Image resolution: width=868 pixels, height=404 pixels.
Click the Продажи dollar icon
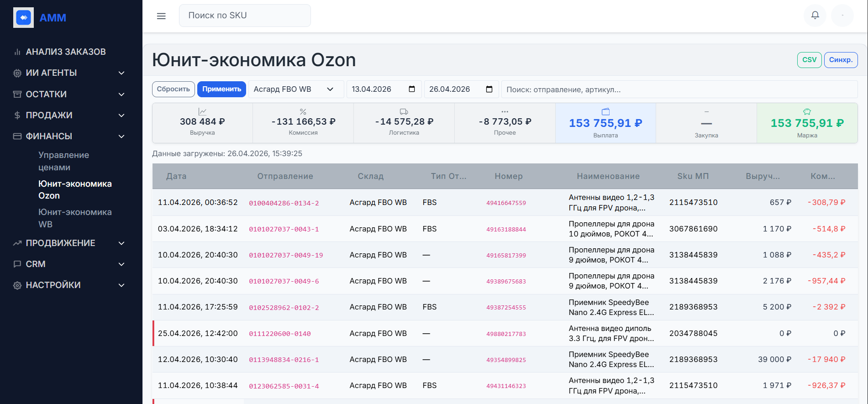[17, 115]
